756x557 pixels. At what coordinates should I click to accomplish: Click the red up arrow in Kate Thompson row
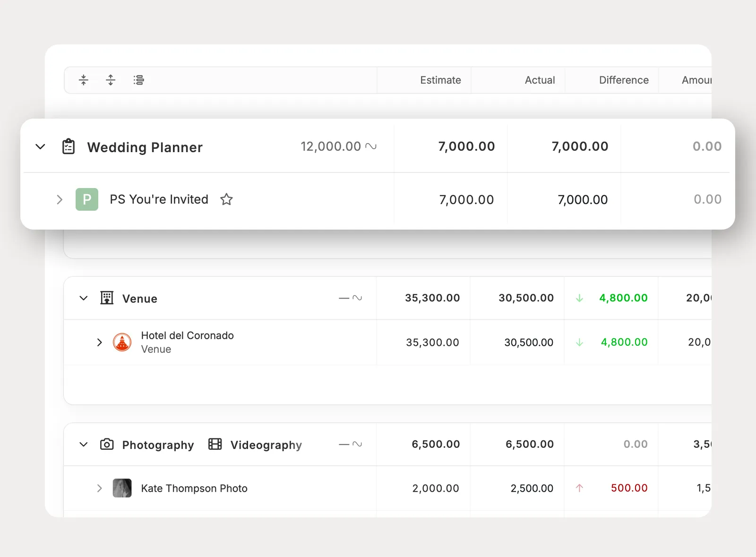point(579,488)
